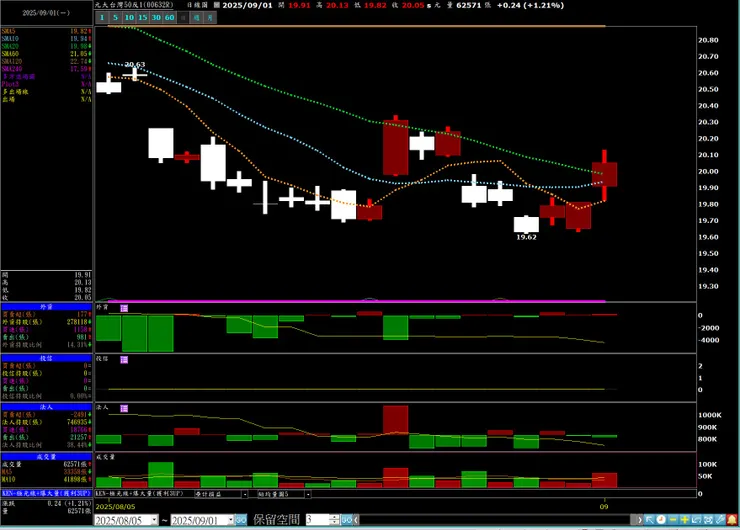Click the scrollbar right arrow
The image size is (740, 530).
(x=639, y=520)
